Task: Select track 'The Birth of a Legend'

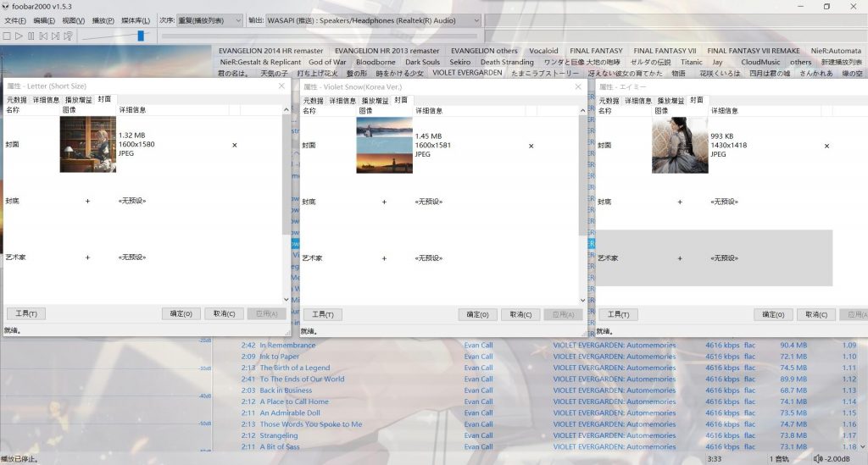Action: [x=294, y=368]
